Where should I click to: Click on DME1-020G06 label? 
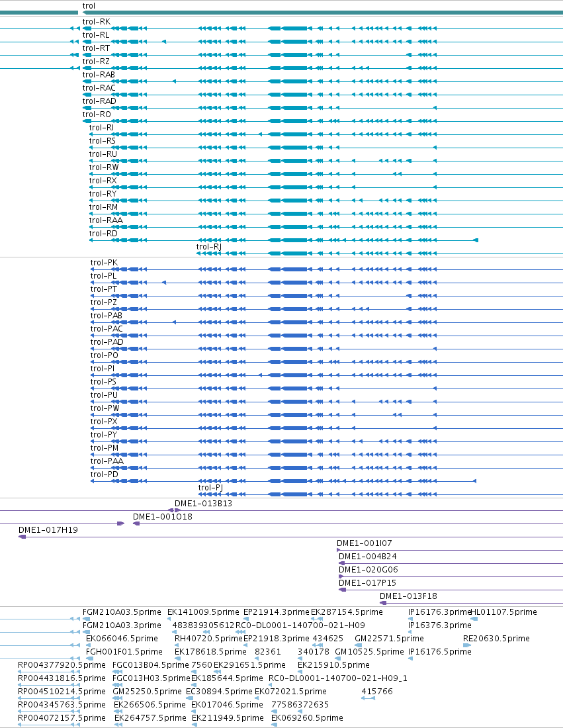click(x=368, y=570)
